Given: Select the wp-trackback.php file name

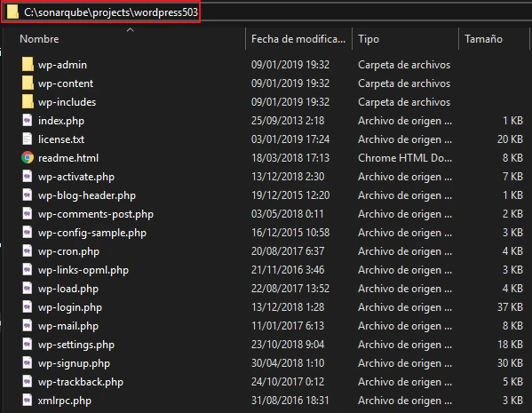Looking at the screenshot, I should coord(81,382).
